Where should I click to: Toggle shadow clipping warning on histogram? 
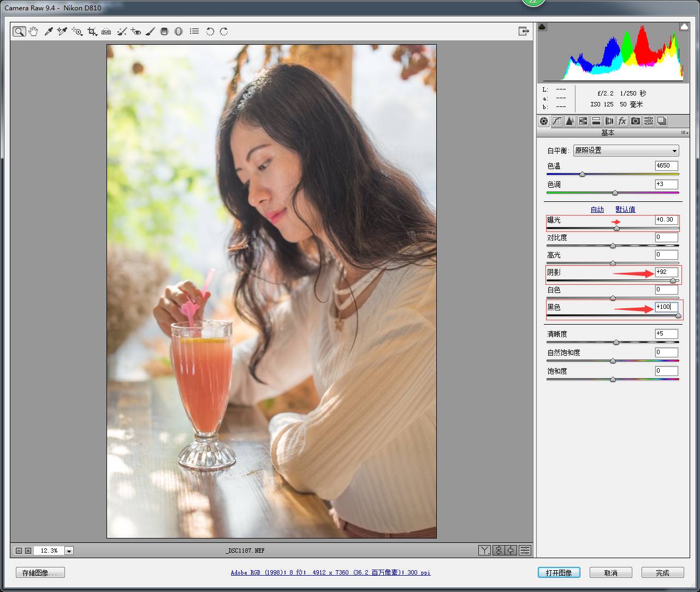pyautogui.click(x=542, y=26)
